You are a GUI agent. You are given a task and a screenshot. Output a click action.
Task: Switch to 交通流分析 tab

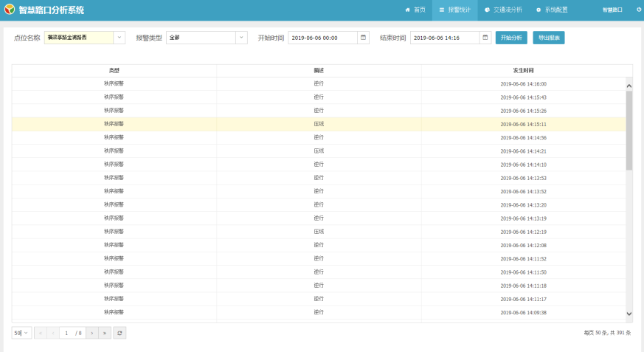coord(503,10)
